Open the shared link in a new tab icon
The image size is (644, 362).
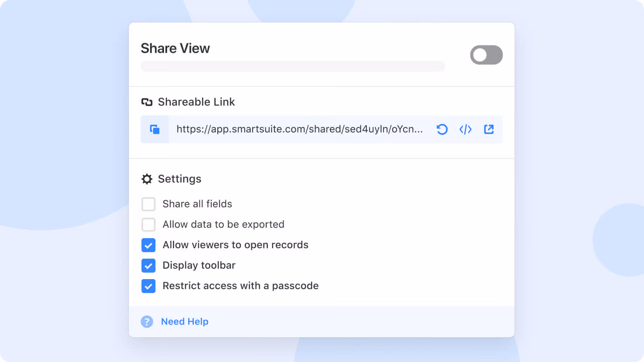[489, 129]
